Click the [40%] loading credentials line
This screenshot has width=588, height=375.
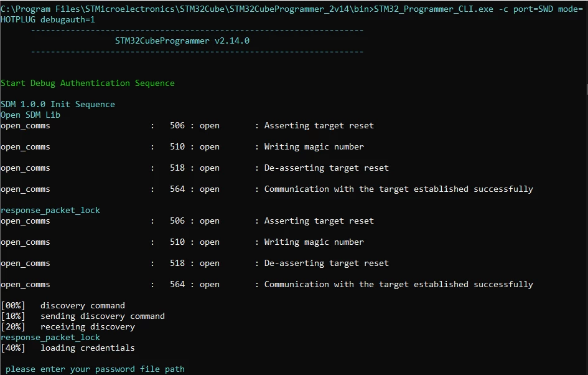pos(68,348)
